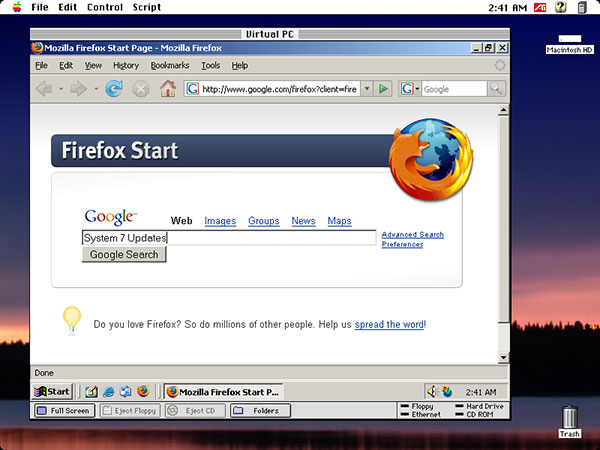
Task: Click the green Go arrow beside the URL
Action: (x=383, y=89)
